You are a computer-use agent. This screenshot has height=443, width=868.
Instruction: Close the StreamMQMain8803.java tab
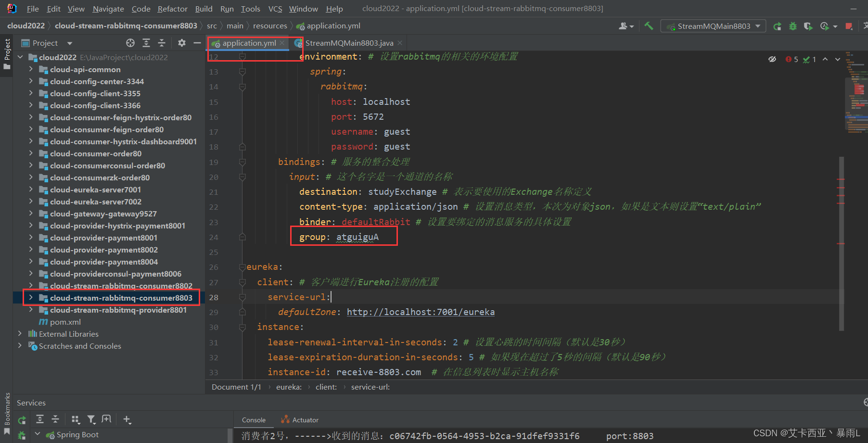(400, 43)
